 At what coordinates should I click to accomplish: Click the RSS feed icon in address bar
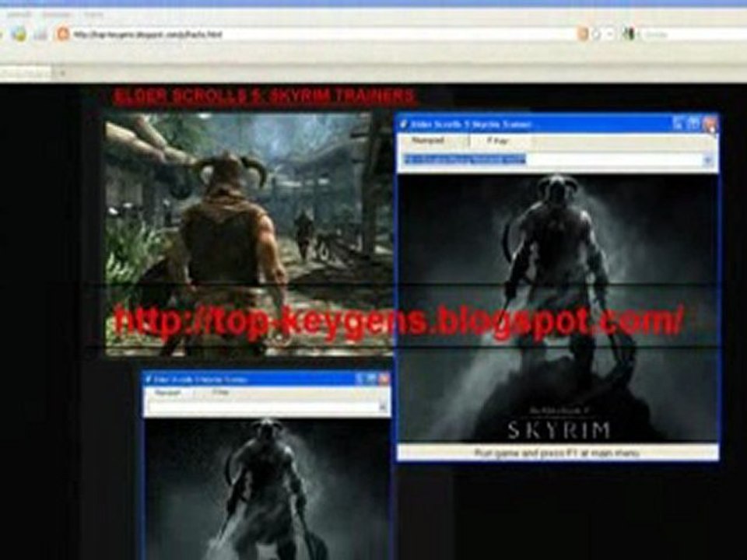pyautogui.click(x=582, y=34)
